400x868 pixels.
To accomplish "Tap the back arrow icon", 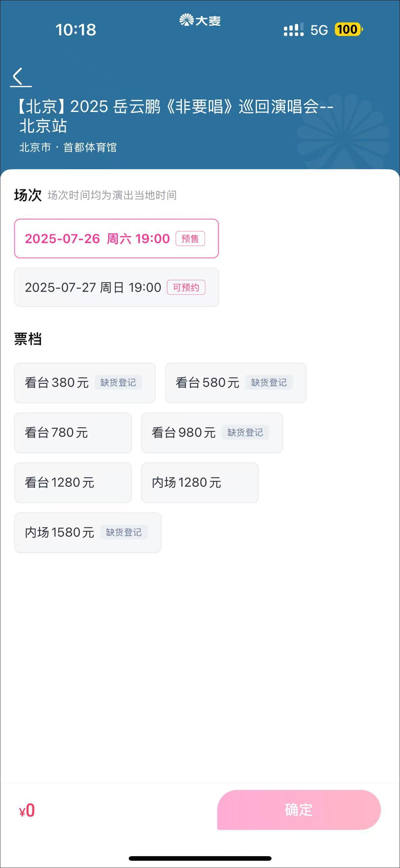I will pos(18,76).
